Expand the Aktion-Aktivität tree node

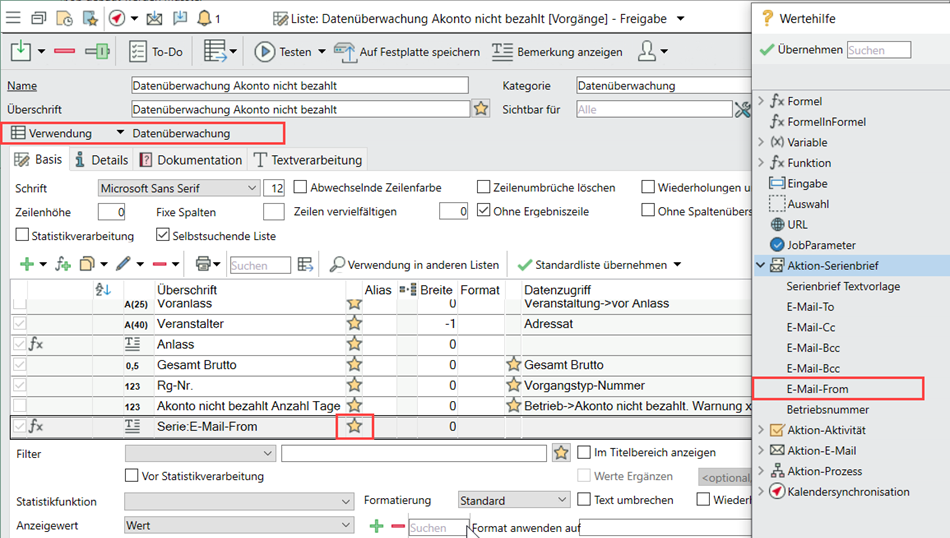tap(761, 430)
